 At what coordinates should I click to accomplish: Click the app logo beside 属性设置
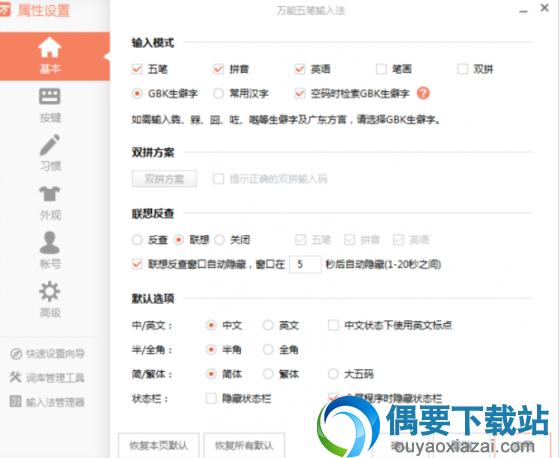(5, 10)
